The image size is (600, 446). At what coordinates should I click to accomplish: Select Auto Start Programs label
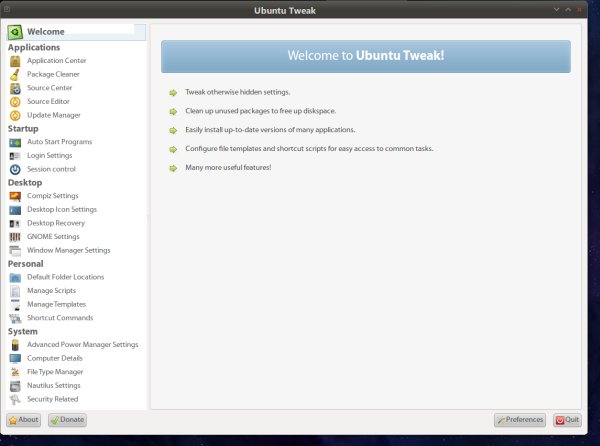59,142
